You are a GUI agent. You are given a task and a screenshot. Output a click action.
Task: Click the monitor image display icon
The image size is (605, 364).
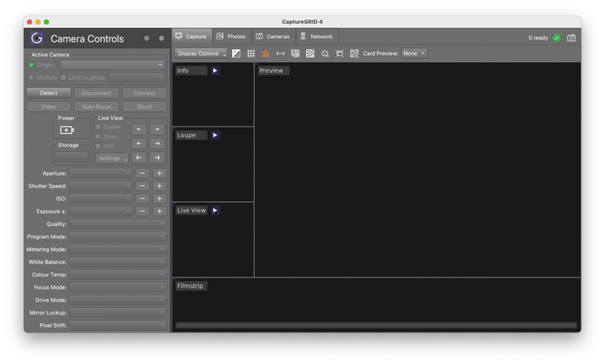tap(295, 54)
